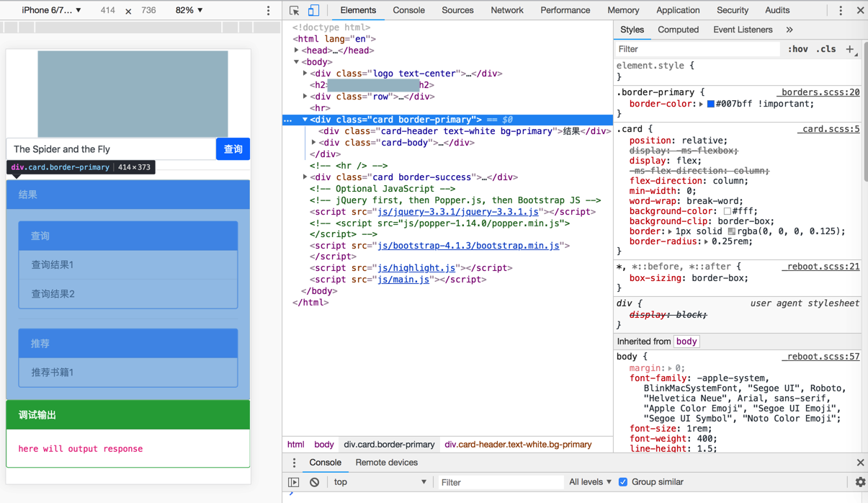Open the Computed styles tab

(x=678, y=30)
